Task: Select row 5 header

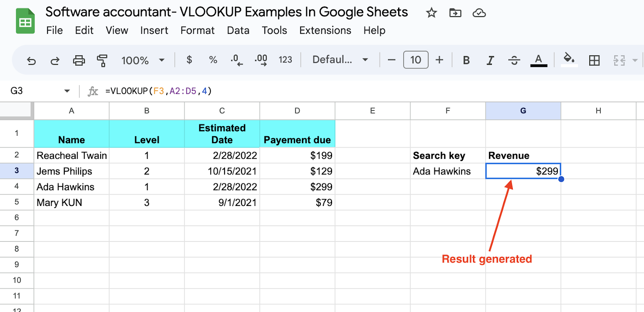Action: [x=17, y=202]
